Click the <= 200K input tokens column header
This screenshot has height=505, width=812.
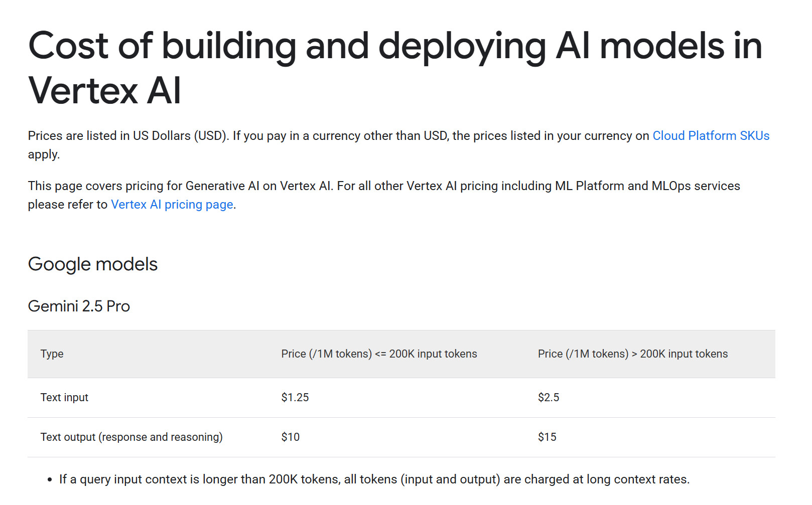[379, 354]
